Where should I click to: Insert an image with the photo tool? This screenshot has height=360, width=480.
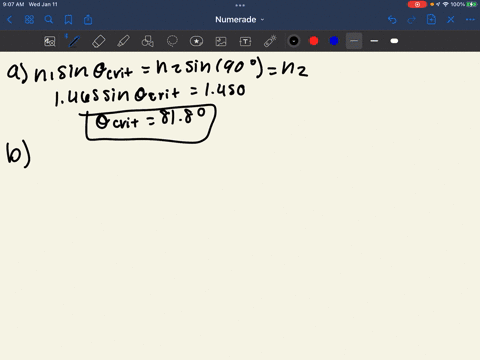(x=221, y=41)
